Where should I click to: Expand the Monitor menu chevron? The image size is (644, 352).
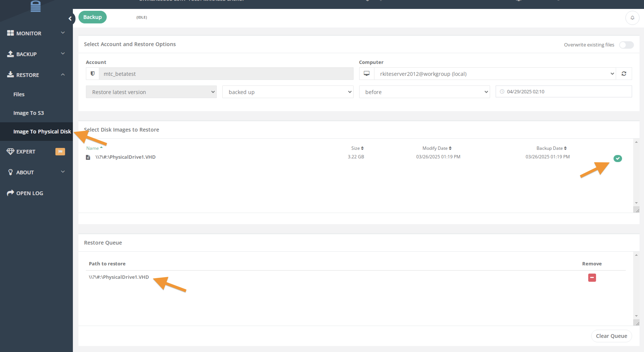(63, 33)
